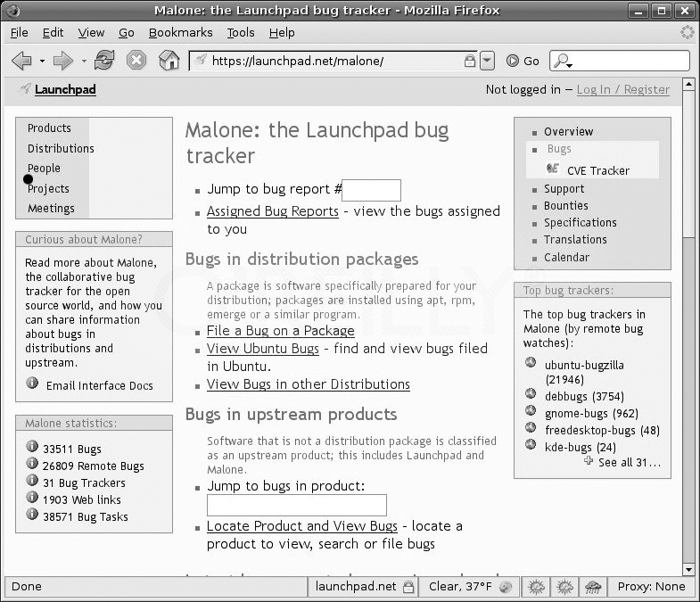Open the View Ubuntu Bugs link
Image resolution: width=700 pixels, height=602 pixels.
(263, 349)
